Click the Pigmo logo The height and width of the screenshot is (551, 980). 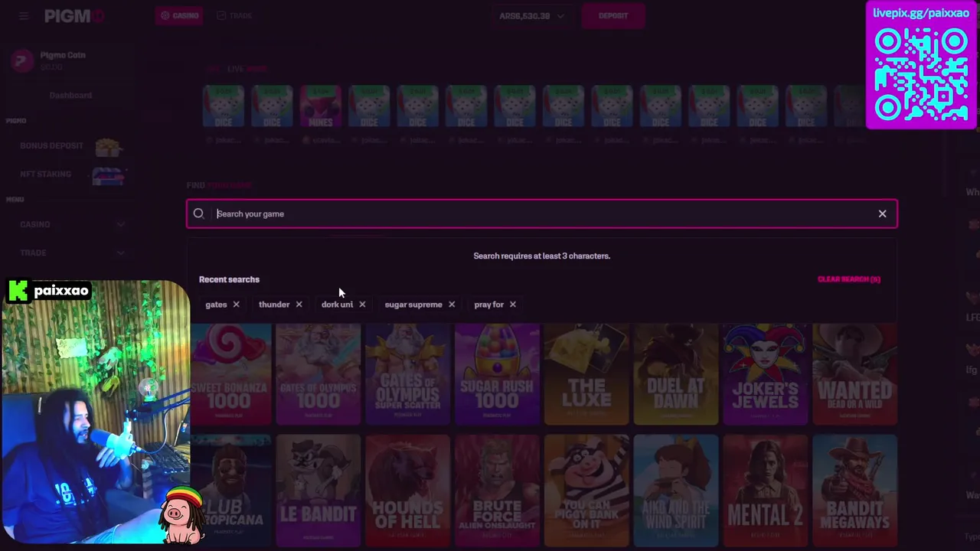click(x=73, y=16)
